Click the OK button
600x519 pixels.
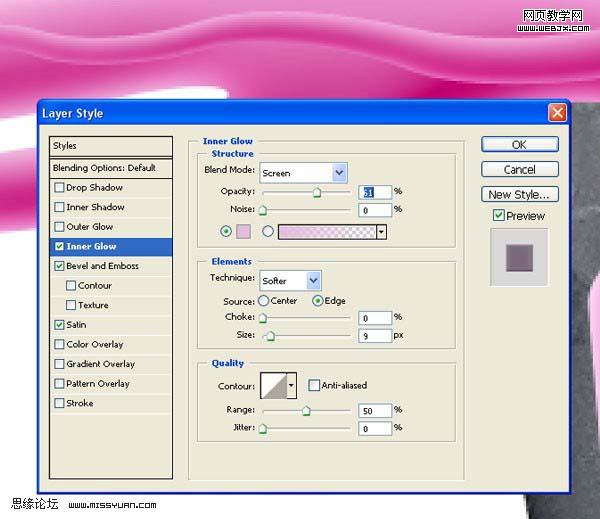(x=520, y=145)
